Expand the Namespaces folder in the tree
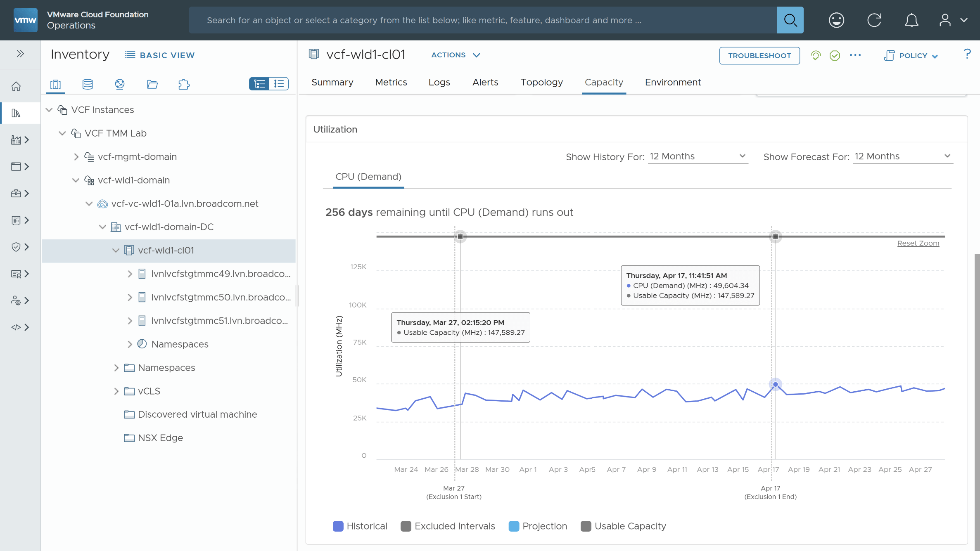Viewport: 980px width, 551px height. click(x=116, y=367)
